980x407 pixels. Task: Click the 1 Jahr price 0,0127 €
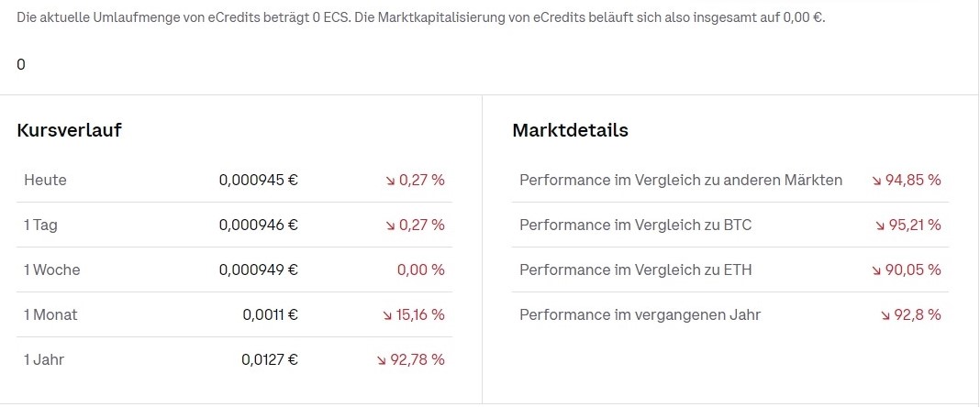[270, 359]
